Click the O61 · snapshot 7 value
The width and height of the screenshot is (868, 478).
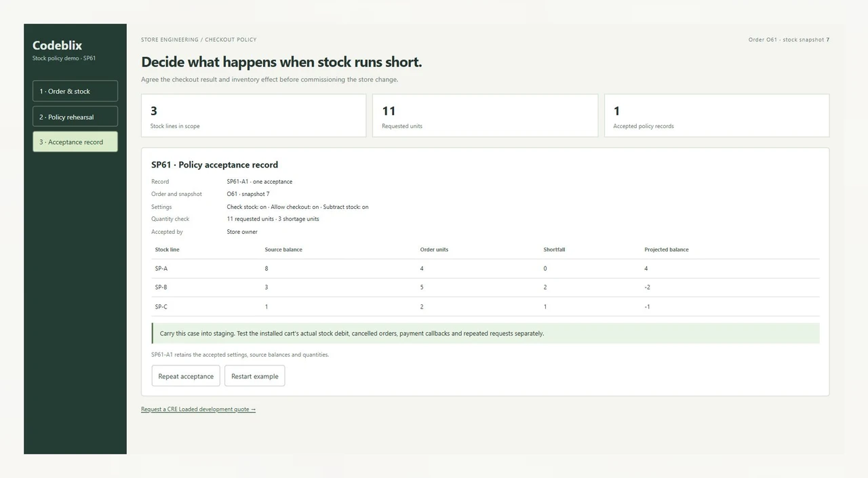248,195
